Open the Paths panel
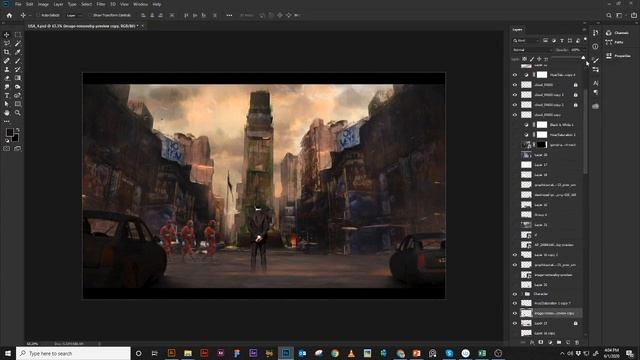Image resolution: width=640 pixels, height=360 pixels. (x=615, y=42)
